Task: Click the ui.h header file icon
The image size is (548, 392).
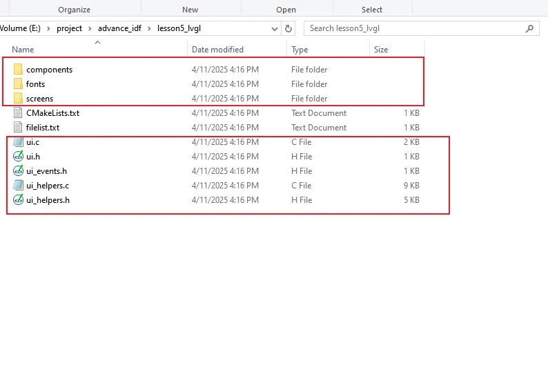Action: 18,157
